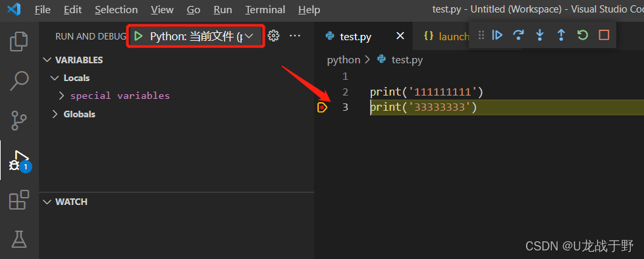The height and width of the screenshot is (259, 644).
Task: Close the test.py editor tab
Action: tap(400, 36)
